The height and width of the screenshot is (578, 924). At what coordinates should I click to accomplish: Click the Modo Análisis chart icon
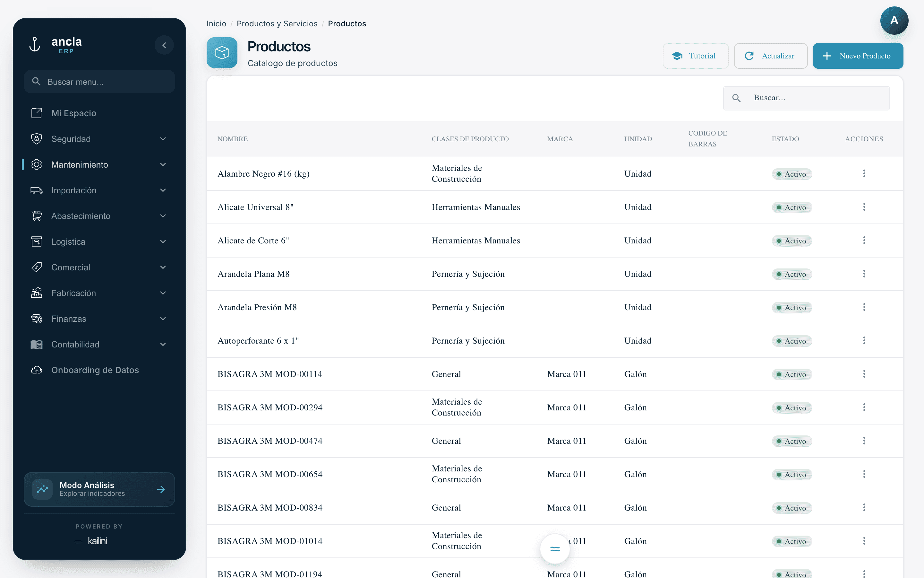point(42,489)
